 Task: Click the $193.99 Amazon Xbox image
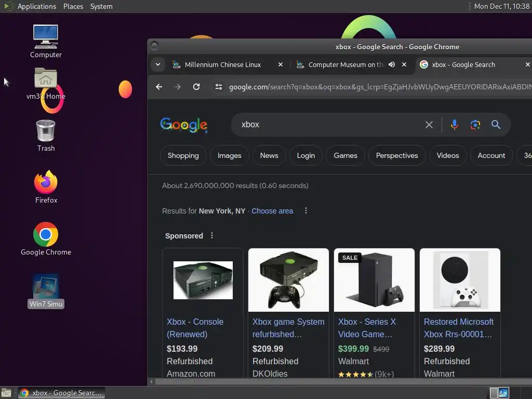pyautogui.click(x=203, y=280)
